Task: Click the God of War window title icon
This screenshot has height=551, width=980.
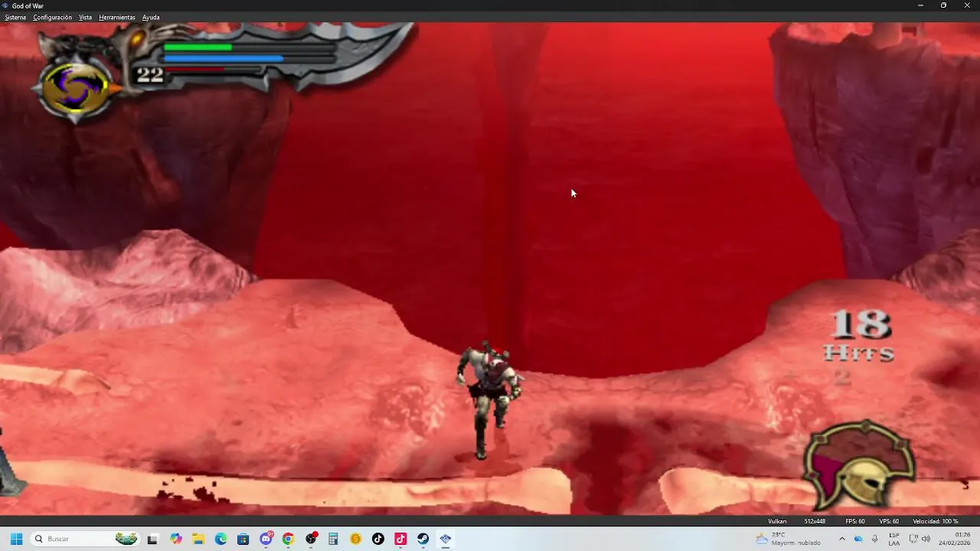Action: (x=6, y=5)
